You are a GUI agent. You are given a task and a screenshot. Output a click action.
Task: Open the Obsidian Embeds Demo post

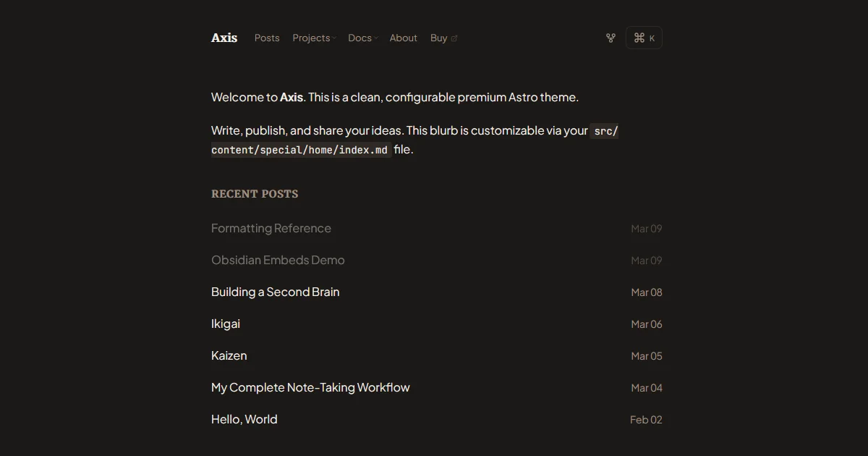(x=278, y=260)
